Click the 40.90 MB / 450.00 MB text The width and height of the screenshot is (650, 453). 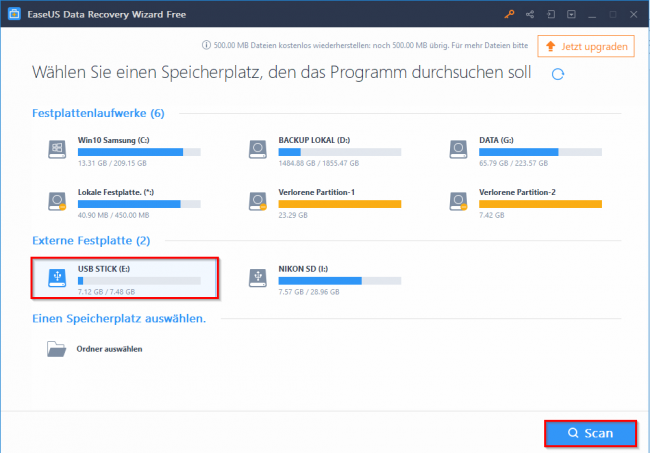114,215
